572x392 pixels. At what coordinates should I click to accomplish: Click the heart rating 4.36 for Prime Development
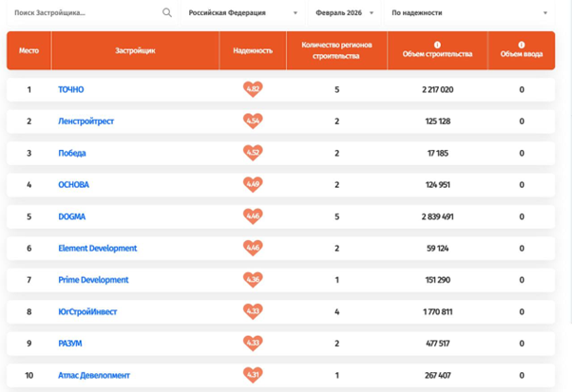253,280
